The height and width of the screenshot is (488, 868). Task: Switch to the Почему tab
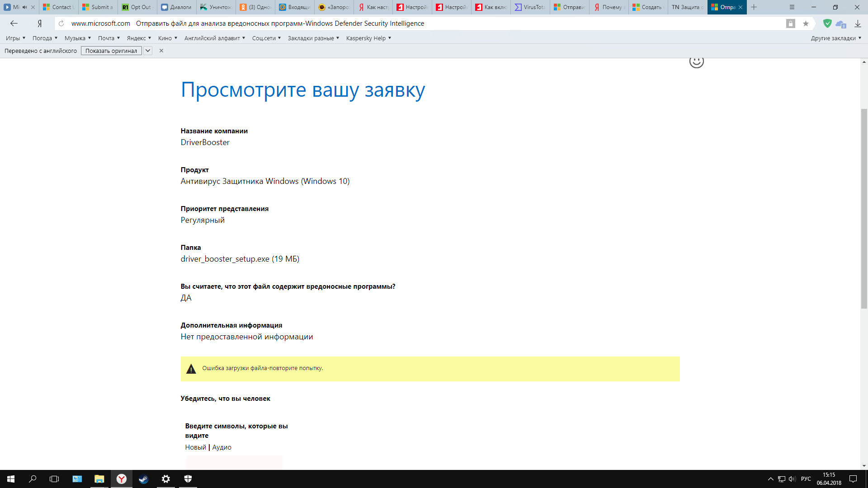[609, 7]
